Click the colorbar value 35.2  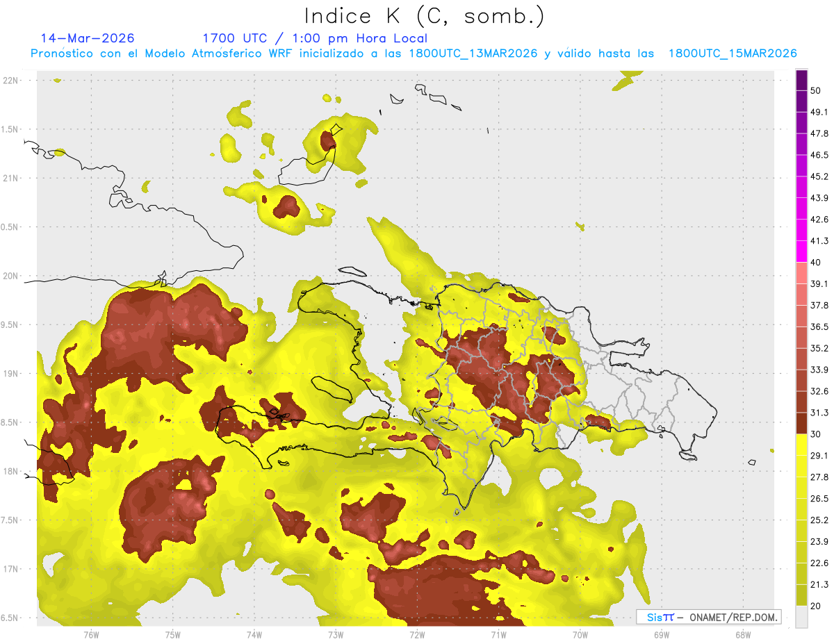click(819, 348)
